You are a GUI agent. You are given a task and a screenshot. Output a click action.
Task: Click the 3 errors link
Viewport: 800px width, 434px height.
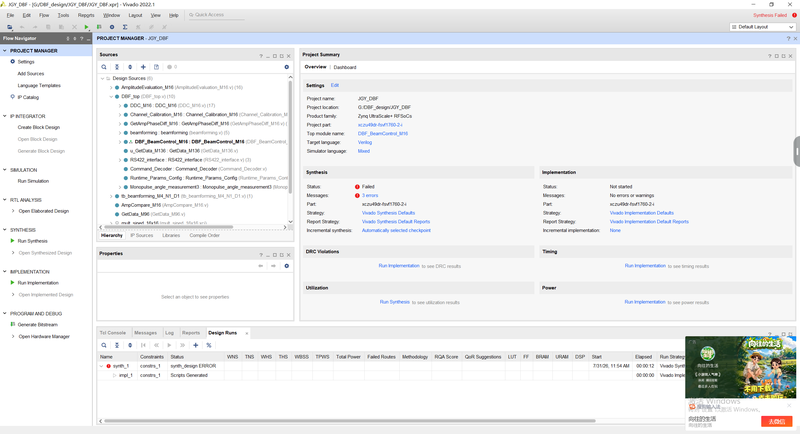(370, 195)
